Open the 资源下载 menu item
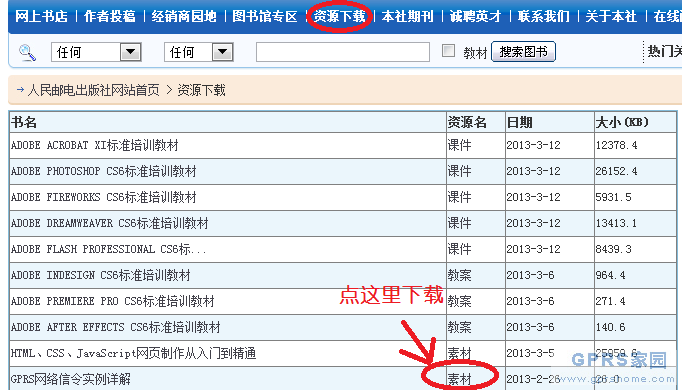This screenshot has height=390, width=682. (x=339, y=17)
